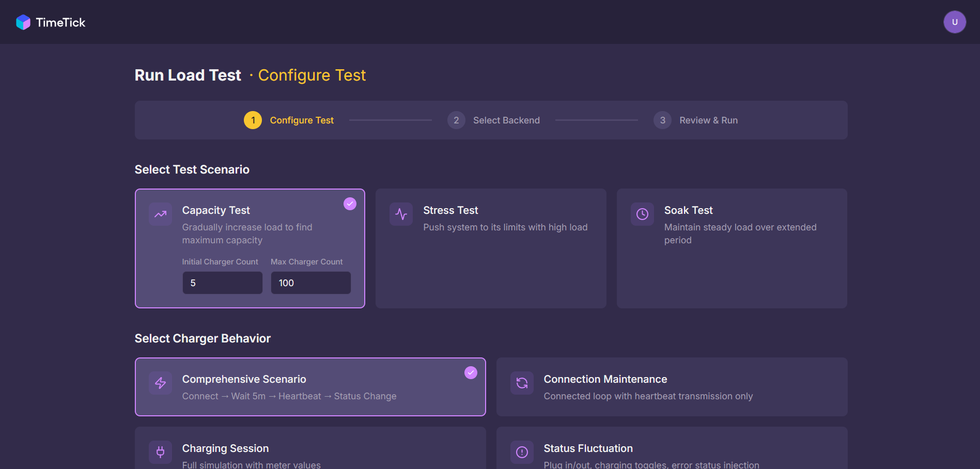Go to the Select Backend step

(493, 120)
